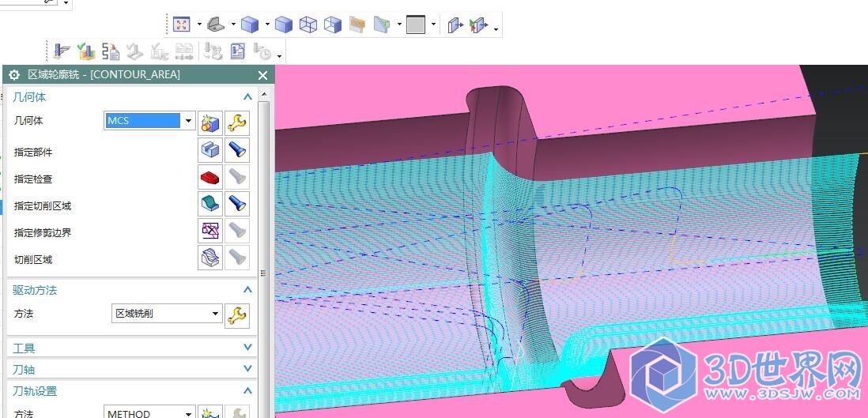Click the grayed clock simulation icon
This screenshot has height=418, width=868.
tap(262, 51)
